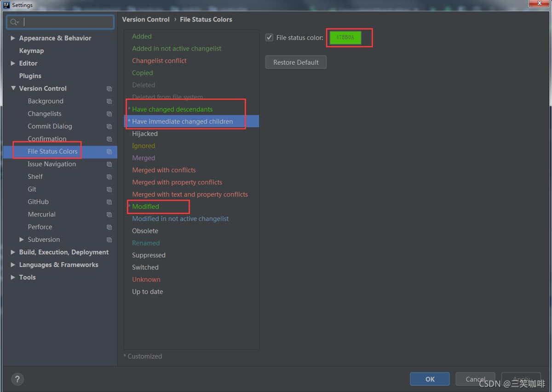Select the Switched status

pyautogui.click(x=145, y=267)
